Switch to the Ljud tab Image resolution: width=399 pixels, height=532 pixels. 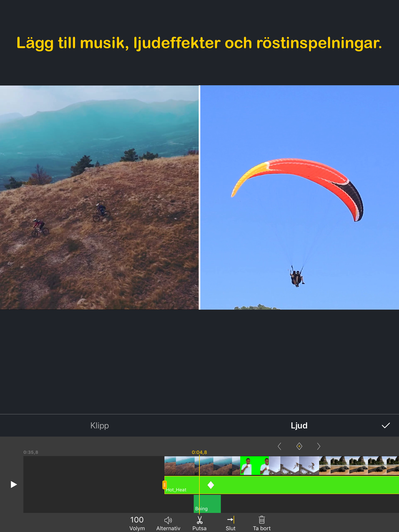click(299, 425)
